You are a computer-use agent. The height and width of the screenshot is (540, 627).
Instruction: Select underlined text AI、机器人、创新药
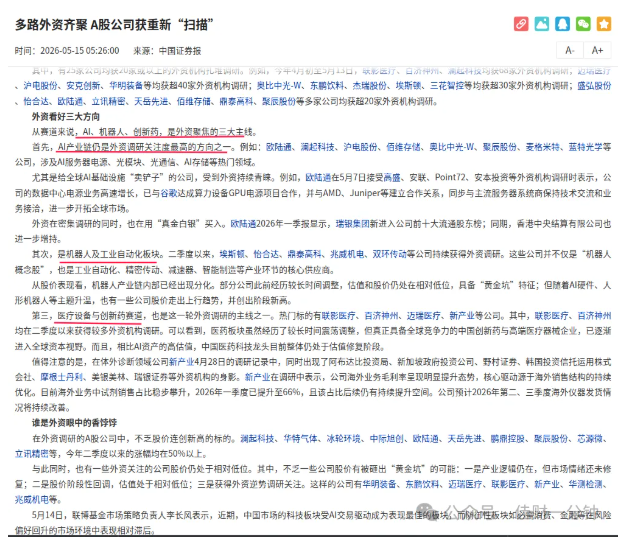[x=122, y=132]
